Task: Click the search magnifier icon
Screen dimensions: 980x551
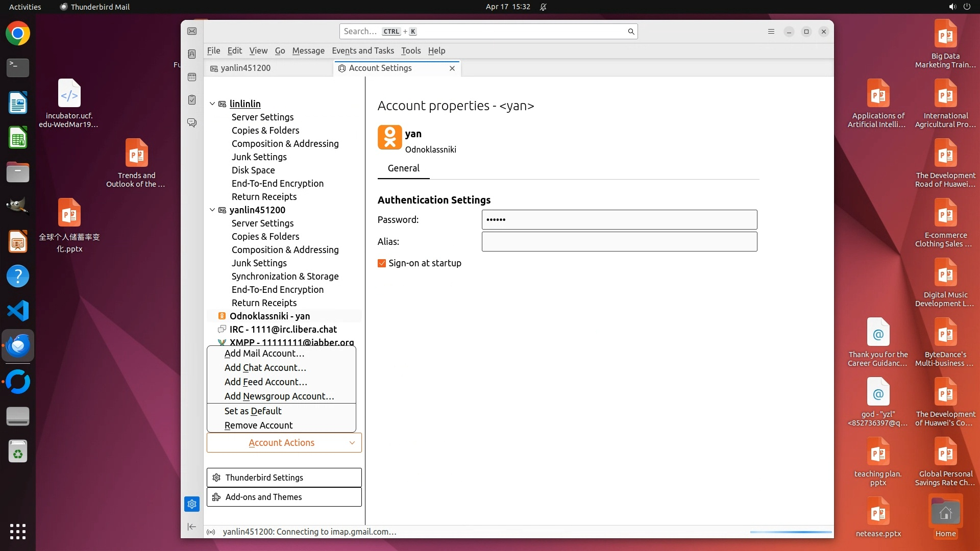Action: click(631, 32)
